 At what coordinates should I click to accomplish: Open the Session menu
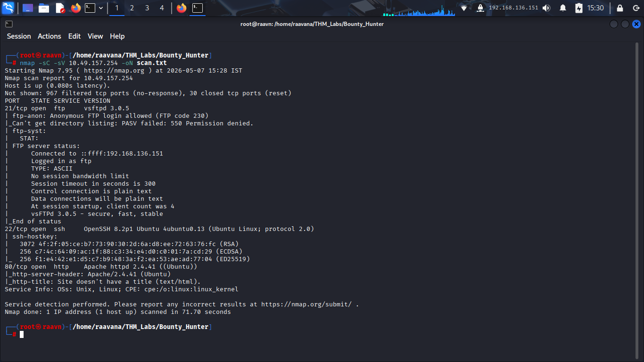pos(19,36)
